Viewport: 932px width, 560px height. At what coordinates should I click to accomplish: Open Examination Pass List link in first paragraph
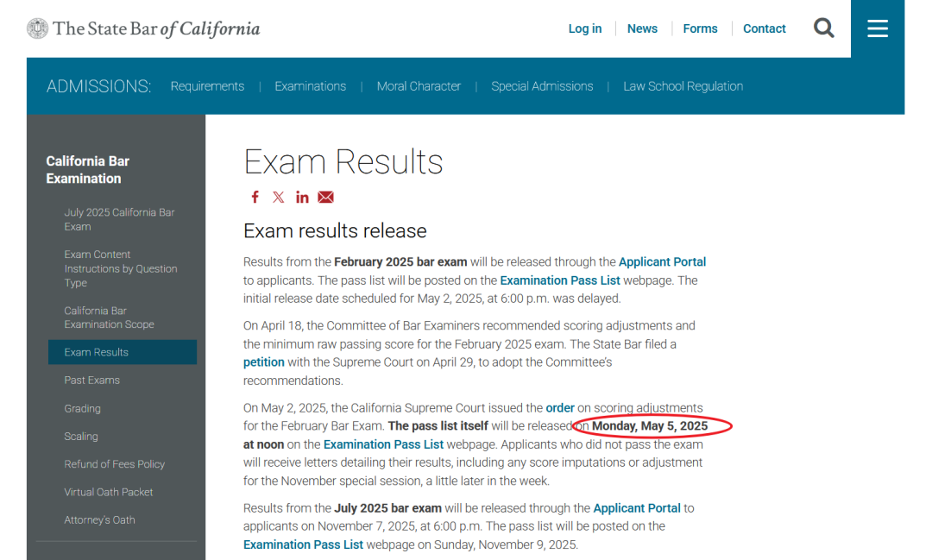point(560,280)
